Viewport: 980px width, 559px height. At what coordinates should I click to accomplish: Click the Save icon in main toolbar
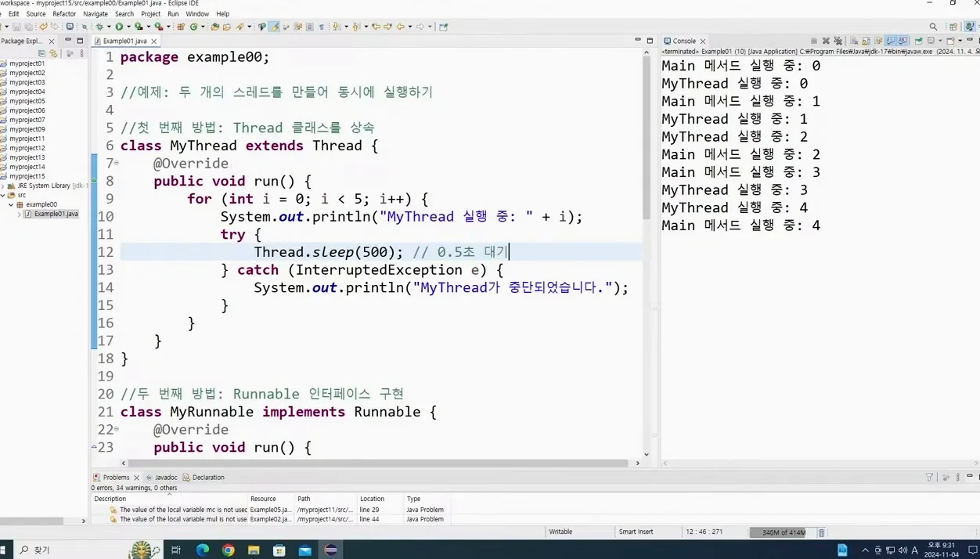pos(16,27)
